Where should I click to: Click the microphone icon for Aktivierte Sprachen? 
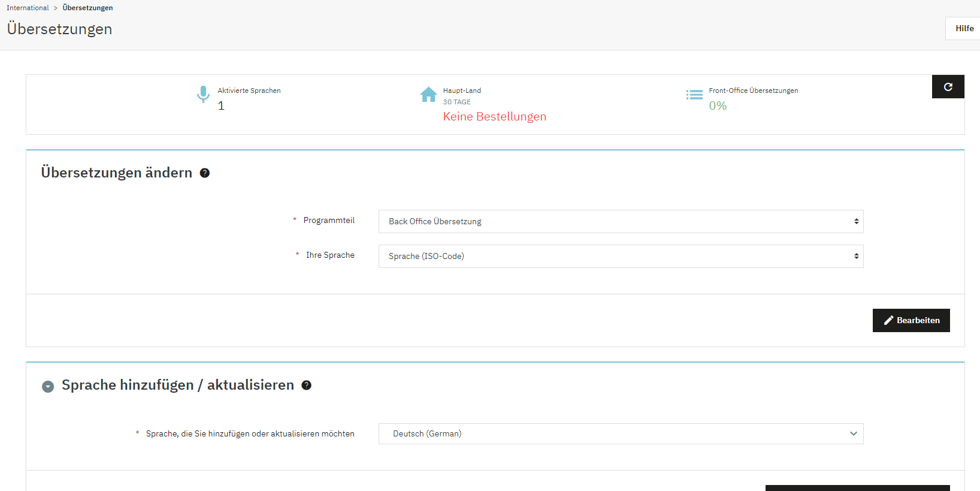tap(203, 94)
